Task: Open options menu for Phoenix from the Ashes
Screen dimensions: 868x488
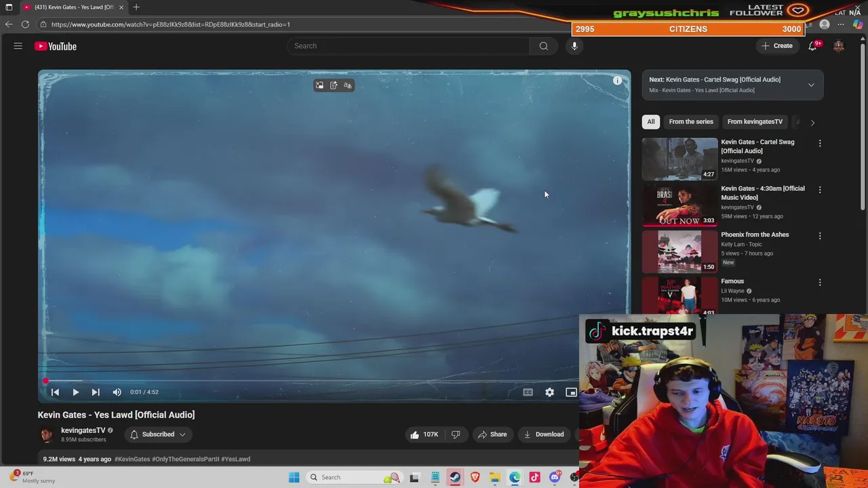Action: click(x=820, y=236)
